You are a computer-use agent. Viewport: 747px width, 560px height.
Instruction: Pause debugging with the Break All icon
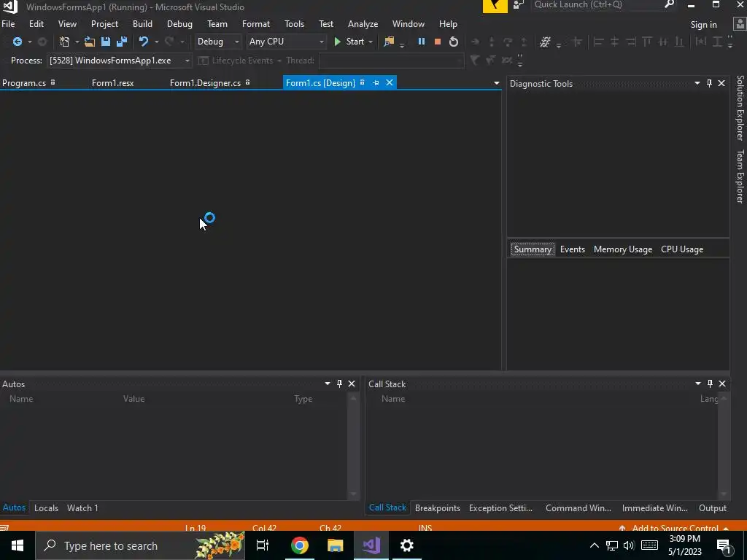(x=421, y=42)
